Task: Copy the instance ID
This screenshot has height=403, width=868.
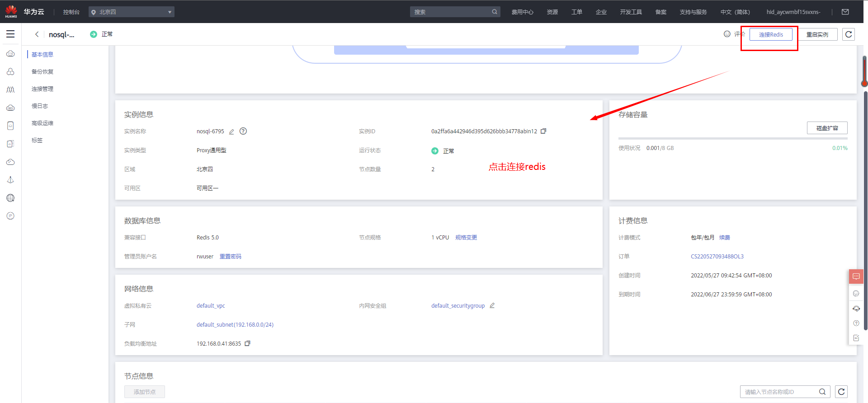Action: pos(543,131)
